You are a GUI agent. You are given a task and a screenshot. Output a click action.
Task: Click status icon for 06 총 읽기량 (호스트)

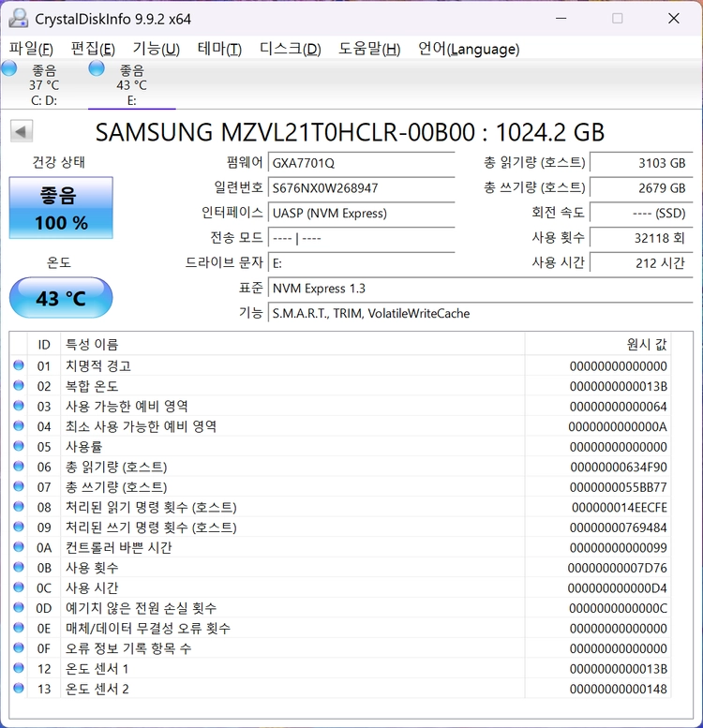[x=19, y=467]
